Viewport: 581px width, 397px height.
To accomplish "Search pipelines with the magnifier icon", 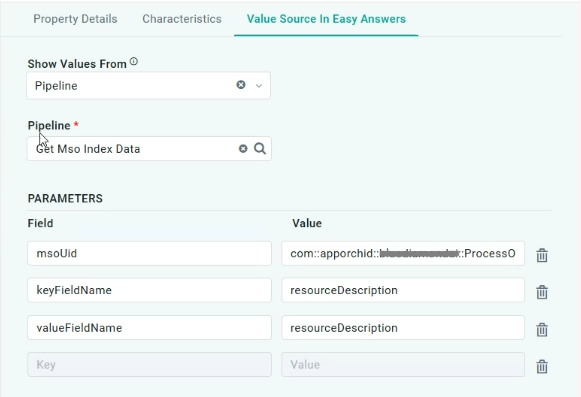I will pos(260,149).
